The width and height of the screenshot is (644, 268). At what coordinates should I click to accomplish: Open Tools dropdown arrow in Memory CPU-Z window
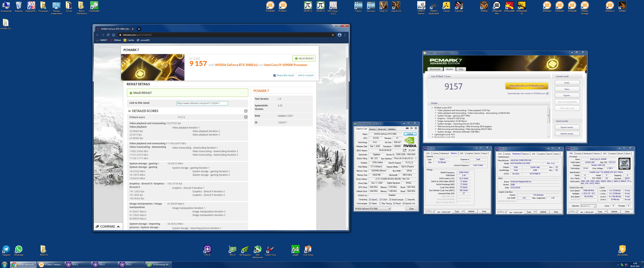pyautogui.click(x=463, y=211)
